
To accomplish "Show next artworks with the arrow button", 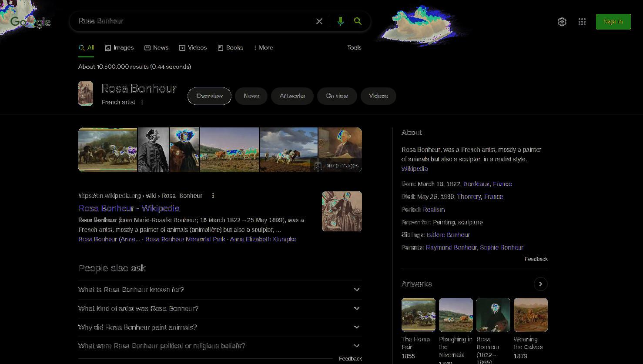I will 540,284.
